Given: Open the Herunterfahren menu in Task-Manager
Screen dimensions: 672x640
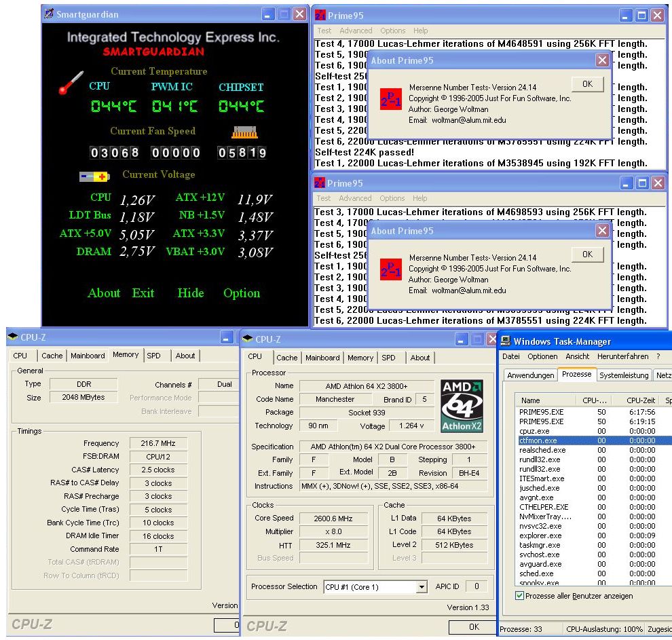Looking at the screenshot, I should point(622,356).
